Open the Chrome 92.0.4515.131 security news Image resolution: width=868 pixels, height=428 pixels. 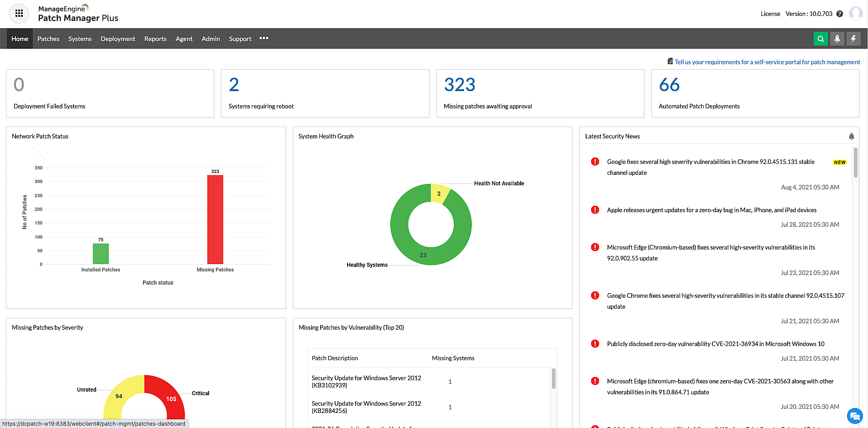710,167
